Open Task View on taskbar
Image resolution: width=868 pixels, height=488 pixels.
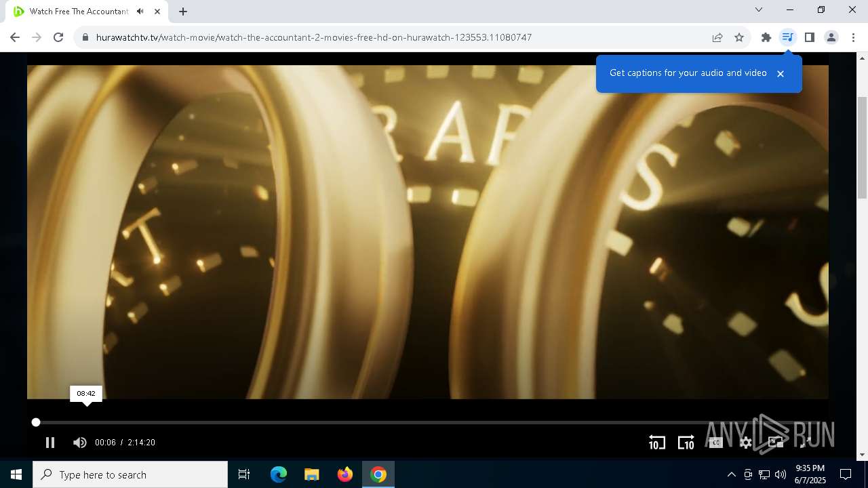coord(244,474)
